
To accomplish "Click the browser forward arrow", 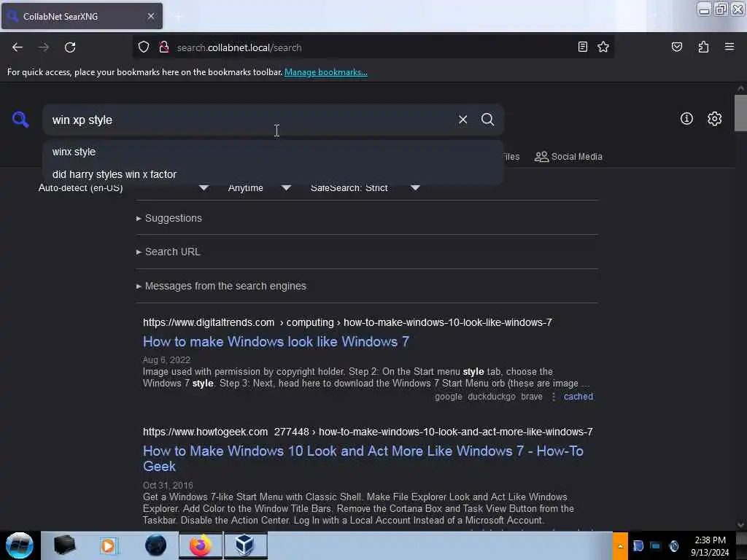I will [44, 47].
